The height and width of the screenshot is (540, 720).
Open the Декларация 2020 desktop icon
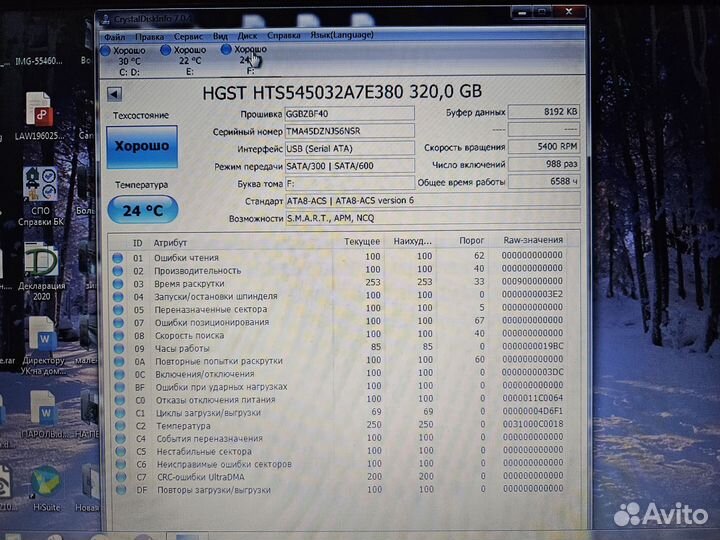click(41, 272)
